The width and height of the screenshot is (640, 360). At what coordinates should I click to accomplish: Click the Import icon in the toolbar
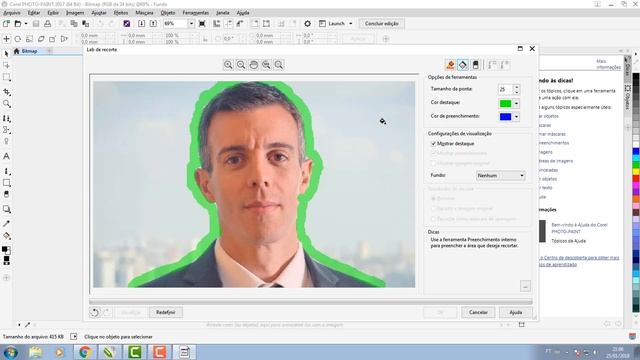pyautogui.click(x=141, y=24)
